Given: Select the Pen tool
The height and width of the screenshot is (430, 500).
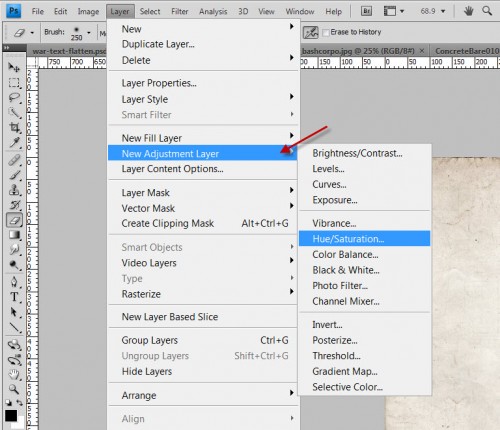Looking at the screenshot, I should click(x=14, y=282).
